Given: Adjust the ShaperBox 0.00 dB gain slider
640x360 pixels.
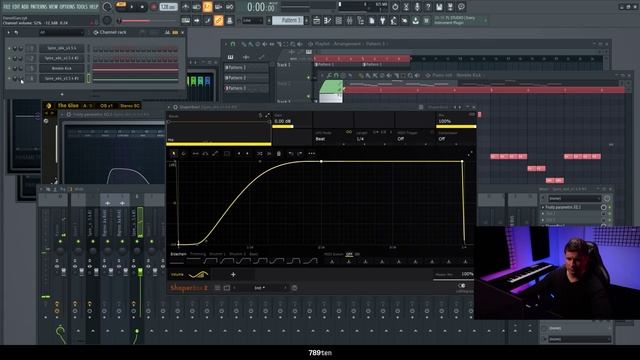Looking at the screenshot, I should point(292,127).
